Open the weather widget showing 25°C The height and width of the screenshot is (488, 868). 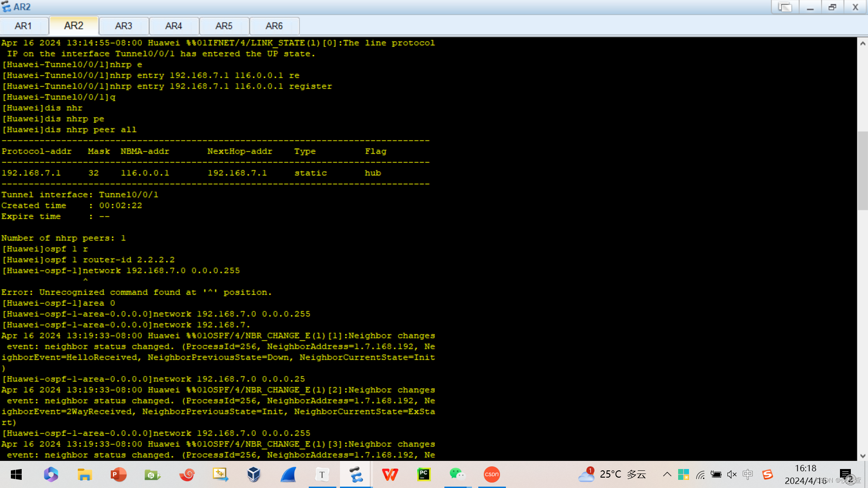(x=612, y=474)
